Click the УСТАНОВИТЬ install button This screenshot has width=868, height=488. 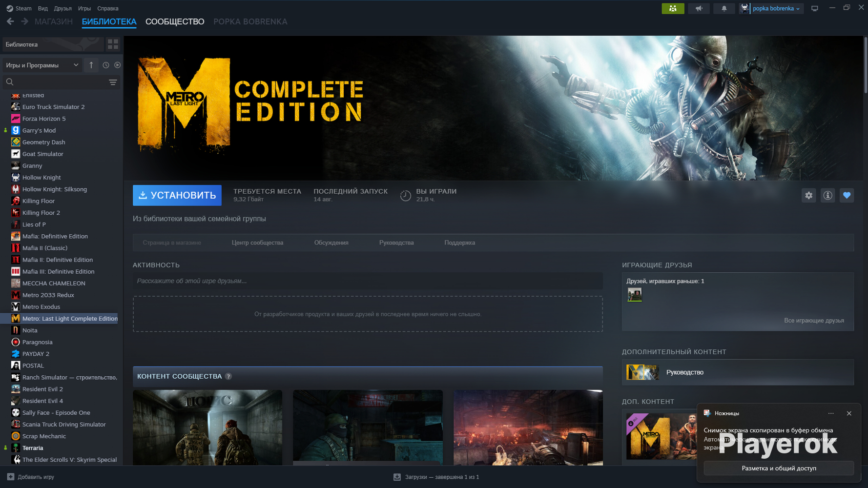177,195
